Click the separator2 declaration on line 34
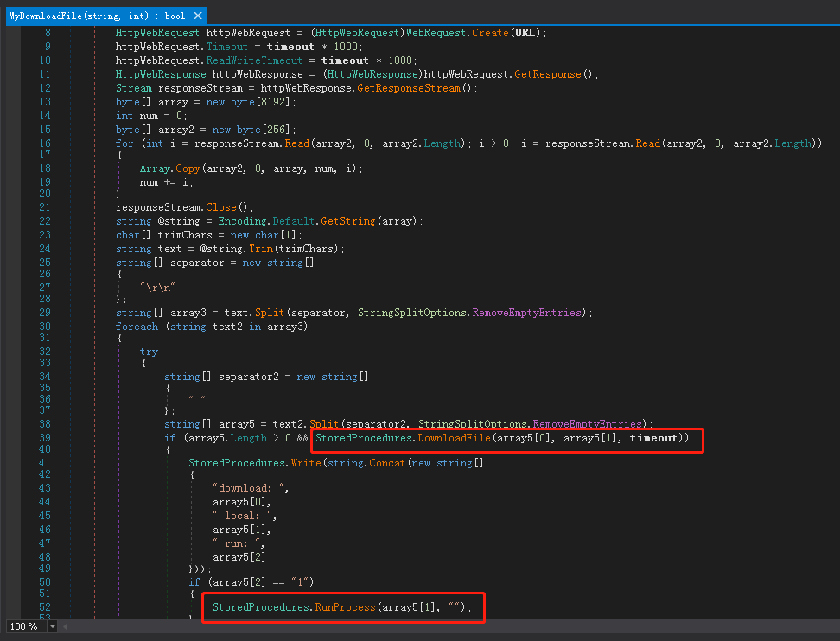The height and width of the screenshot is (641, 840). tap(249, 377)
